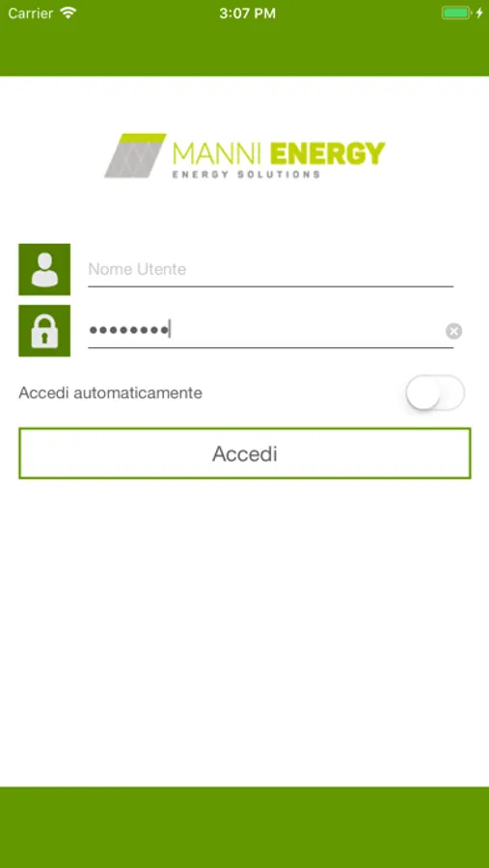Tap the Accedi automaticamente label text
Viewport: 489px width, 868px height.
pos(111,393)
